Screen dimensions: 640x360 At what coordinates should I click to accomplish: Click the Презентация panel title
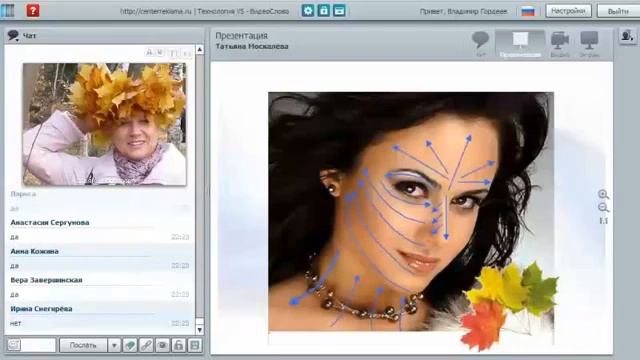pos(242,36)
